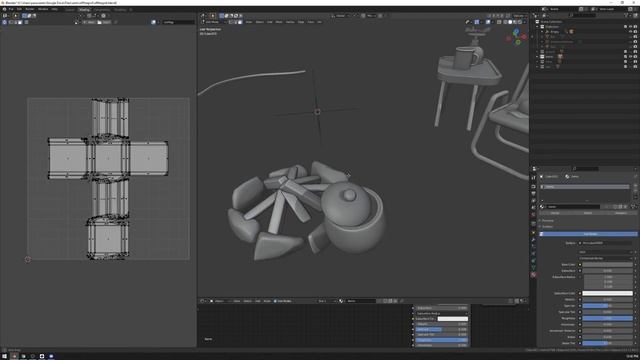Open the Windows Start menu
This screenshot has width=640, height=360.
coord(4,356)
